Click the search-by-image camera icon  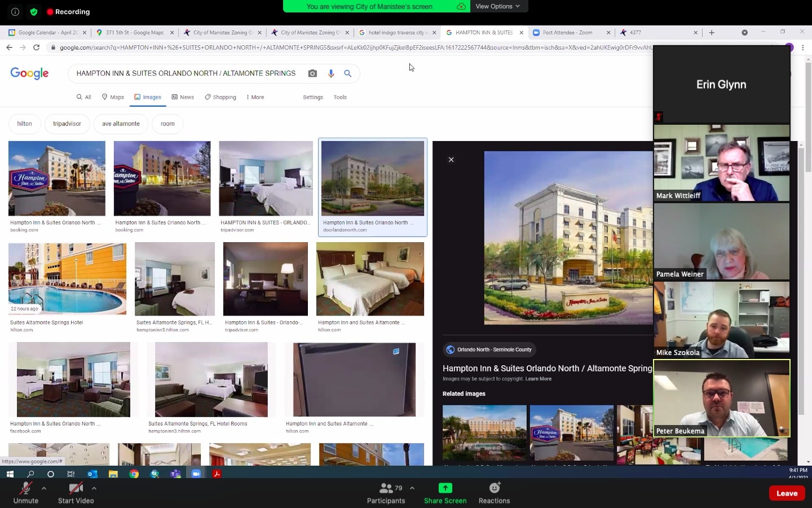tap(312, 73)
